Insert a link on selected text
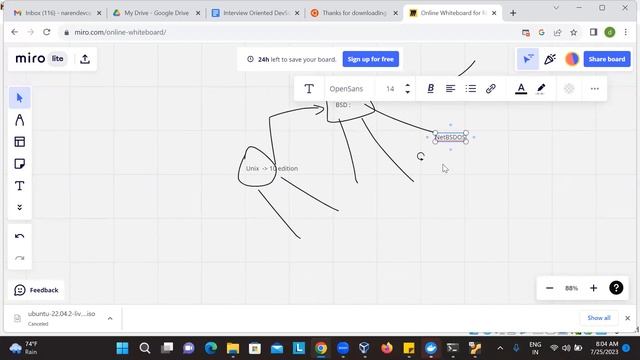The height and width of the screenshot is (360, 640). click(x=491, y=89)
